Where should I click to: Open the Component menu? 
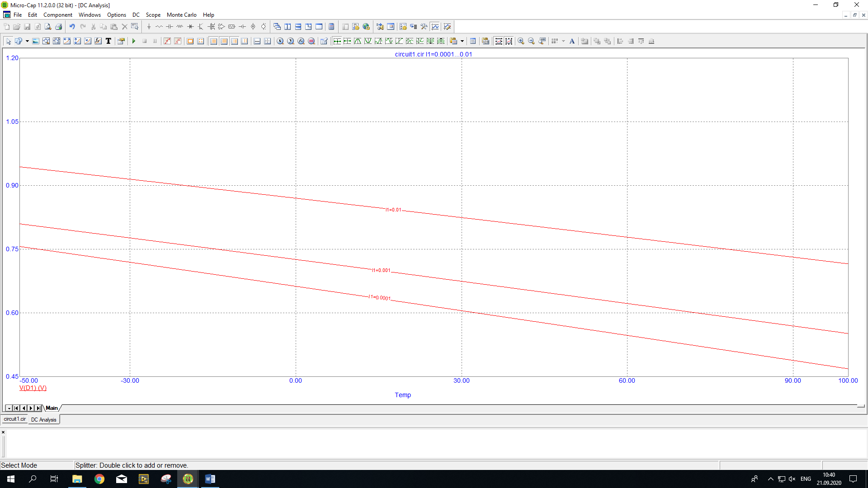pos(58,15)
